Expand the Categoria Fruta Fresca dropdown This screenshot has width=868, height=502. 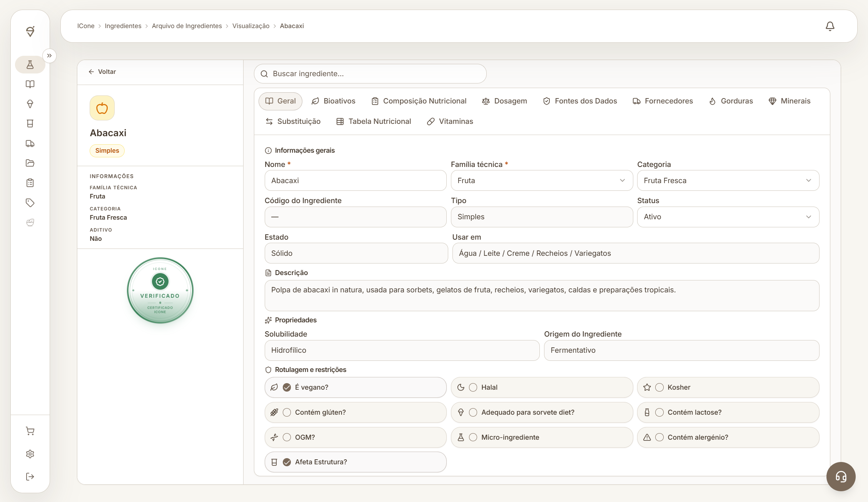pos(728,180)
